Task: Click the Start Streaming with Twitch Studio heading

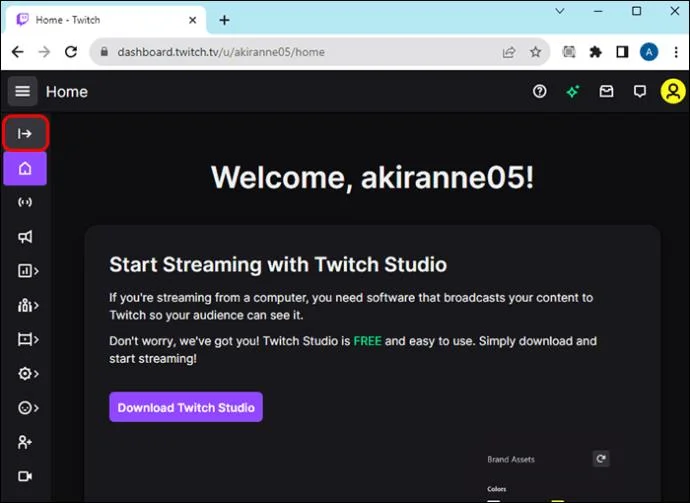Action: (278, 264)
